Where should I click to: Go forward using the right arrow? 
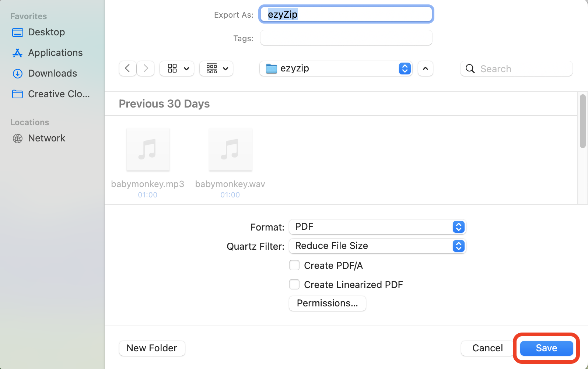[x=145, y=68]
